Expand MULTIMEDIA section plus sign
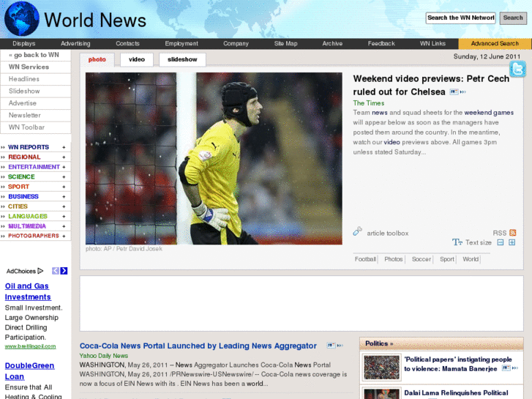Viewport: 532px width, 399px height. pyautogui.click(x=64, y=226)
